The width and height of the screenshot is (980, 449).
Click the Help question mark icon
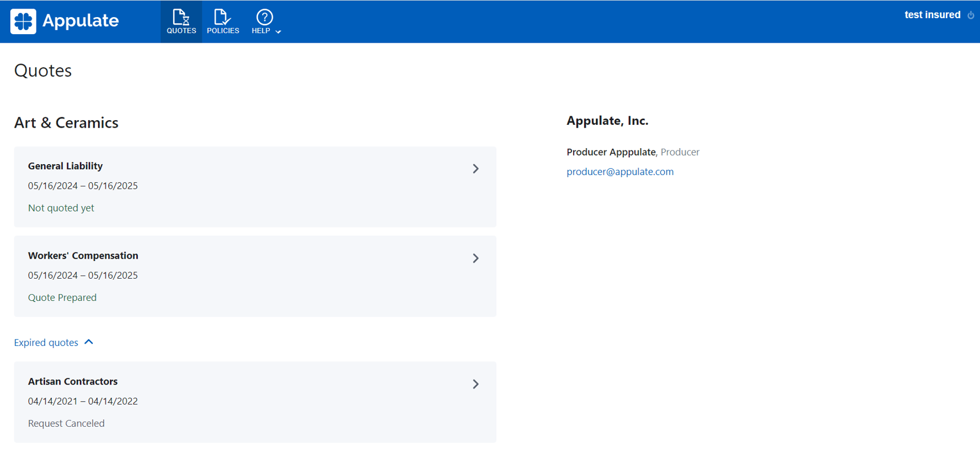coord(264,17)
